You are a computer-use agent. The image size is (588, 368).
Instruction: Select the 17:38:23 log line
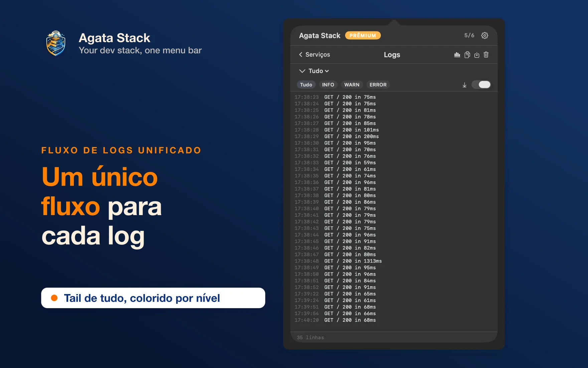[335, 97]
